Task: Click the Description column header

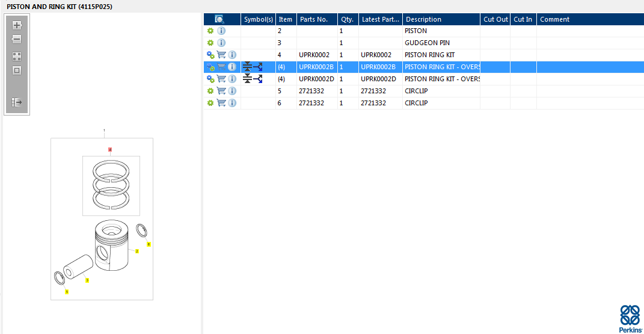Action: pos(423,19)
